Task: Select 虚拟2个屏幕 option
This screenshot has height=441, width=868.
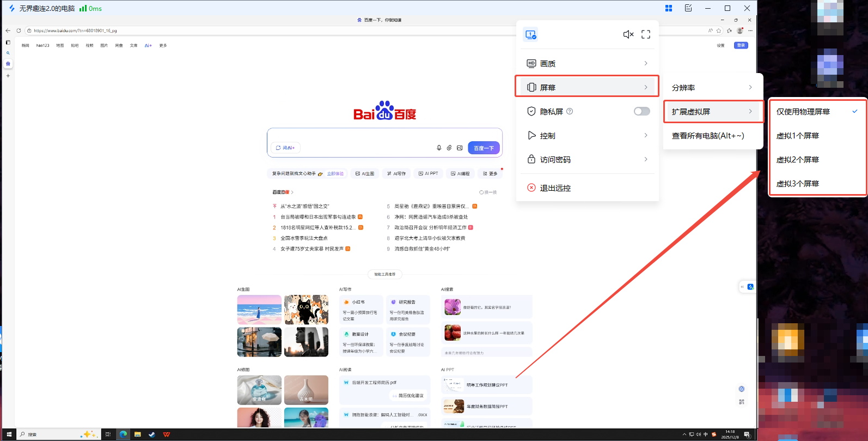Action: (817, 160)
